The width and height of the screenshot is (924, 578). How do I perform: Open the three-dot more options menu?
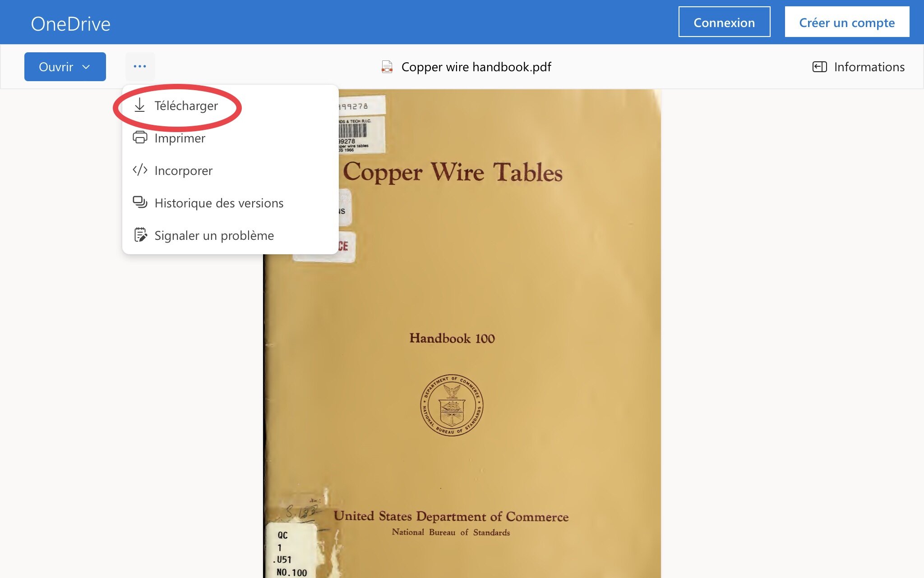click(140, 66)
